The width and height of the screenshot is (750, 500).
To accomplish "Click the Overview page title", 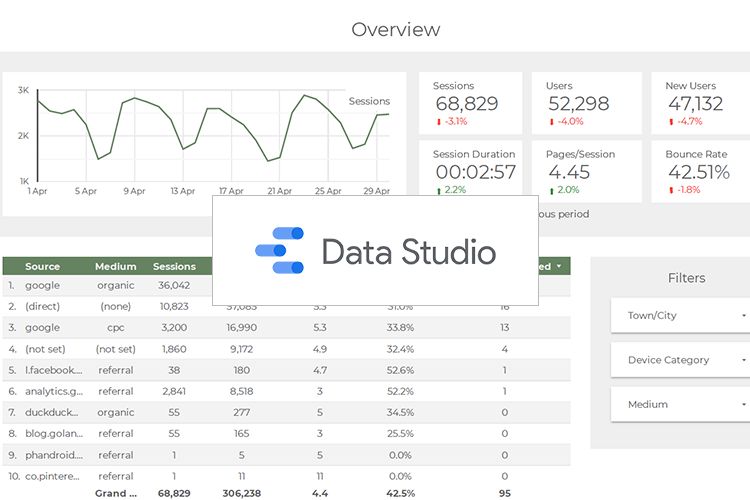I will point(396,30).
